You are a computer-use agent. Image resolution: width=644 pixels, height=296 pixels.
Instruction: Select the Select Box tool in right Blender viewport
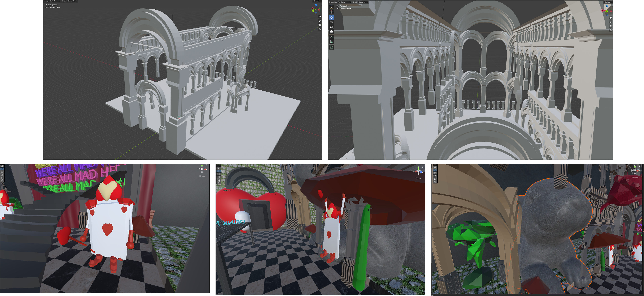tap(332, 7)
